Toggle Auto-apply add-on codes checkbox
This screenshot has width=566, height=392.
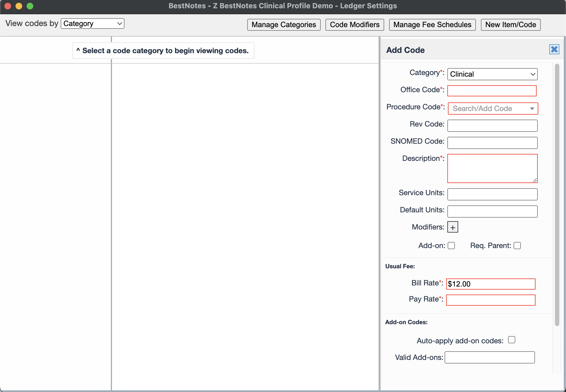[512, 340]
